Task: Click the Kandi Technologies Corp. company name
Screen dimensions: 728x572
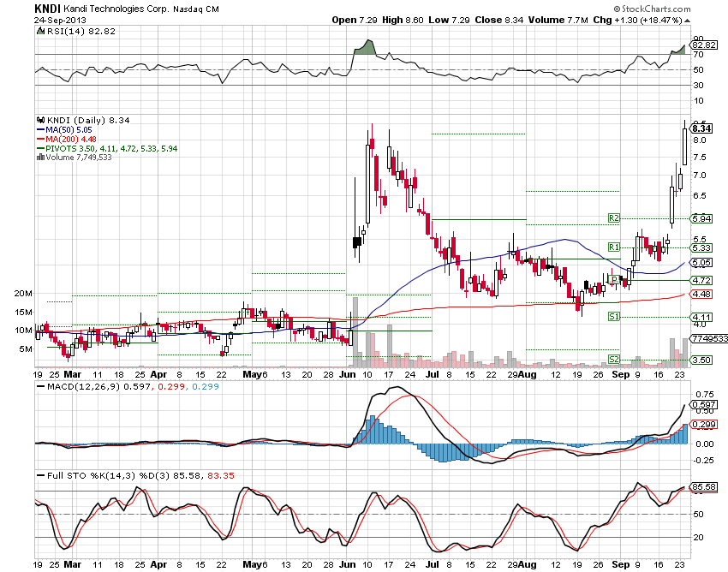Action: pos(116,9)
